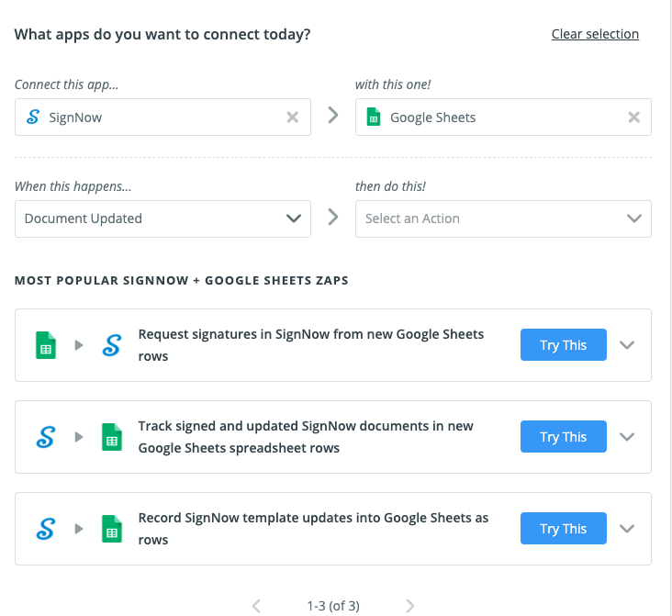This screenshot has width=672, height=616.
Task: Remove SignNow using its X icon
Action: [292, 118]
